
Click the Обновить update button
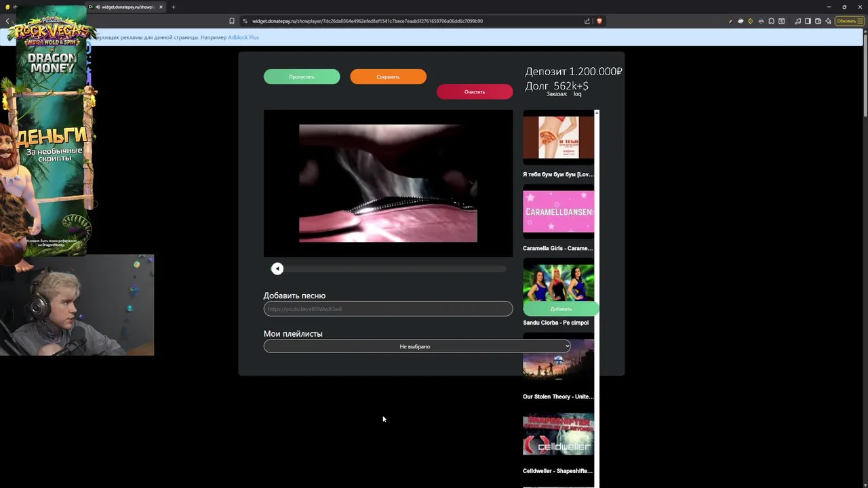click(x=850, y=21)
